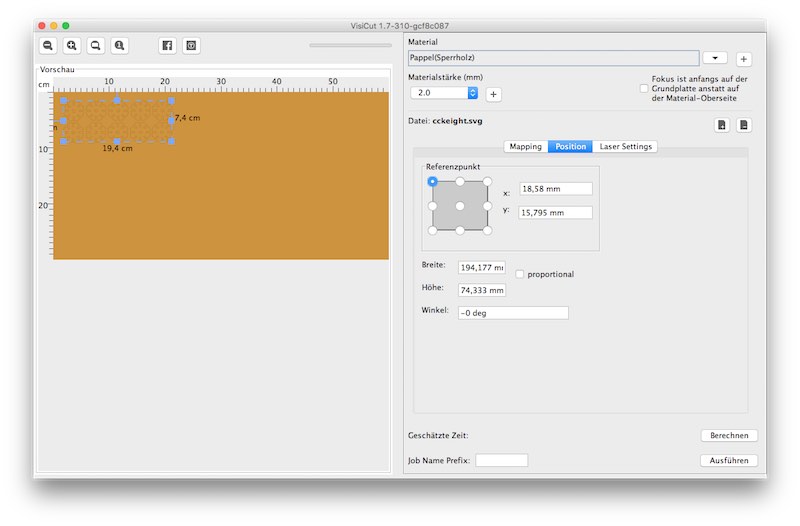Switch to the Mapping tab

526,146
